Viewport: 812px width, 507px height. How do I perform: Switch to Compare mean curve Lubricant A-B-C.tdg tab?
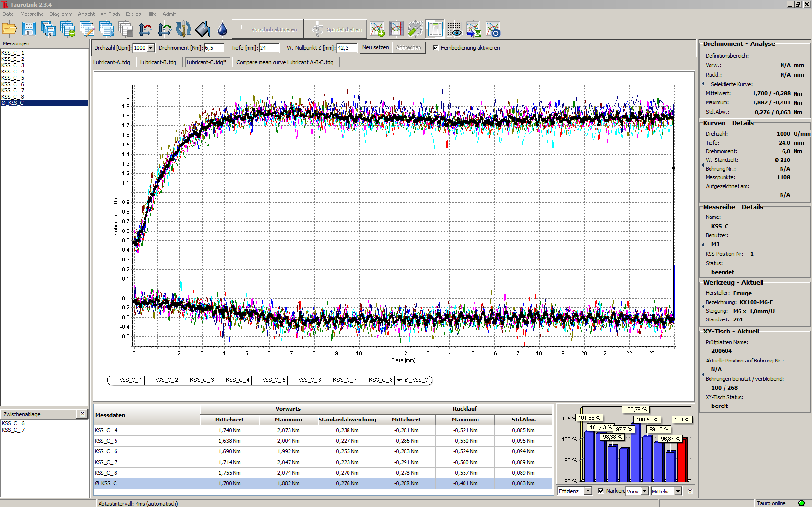tap(285, 62)
